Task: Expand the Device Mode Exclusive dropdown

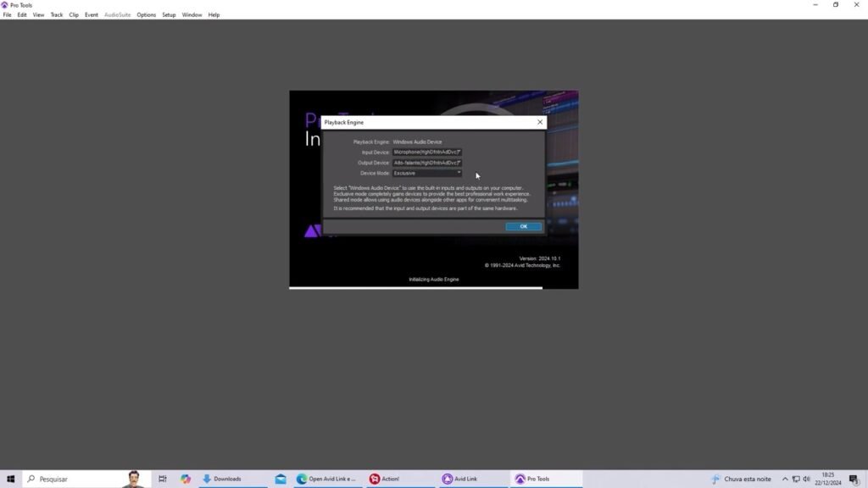Action: [x=427, y=173]
